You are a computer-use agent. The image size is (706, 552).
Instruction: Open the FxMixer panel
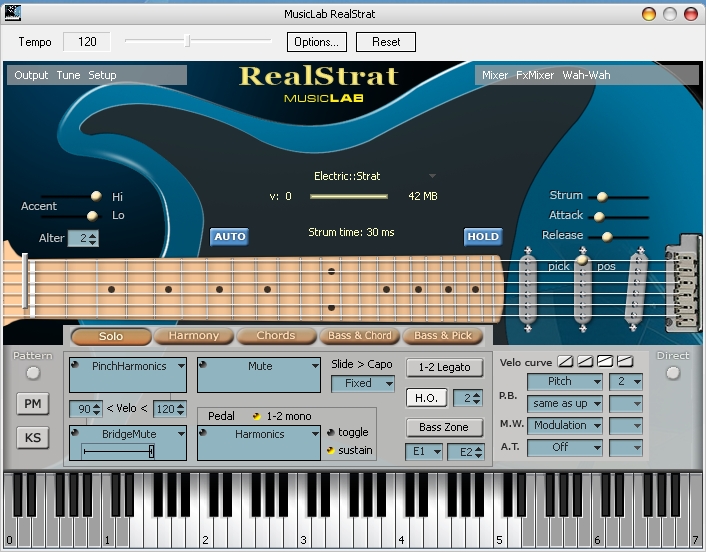point(535,75)
